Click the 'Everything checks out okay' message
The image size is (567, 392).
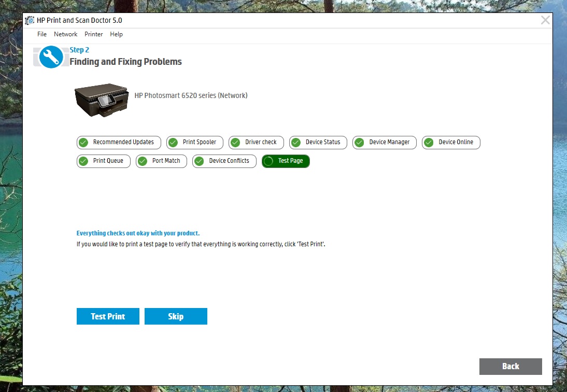coord(138,233)
